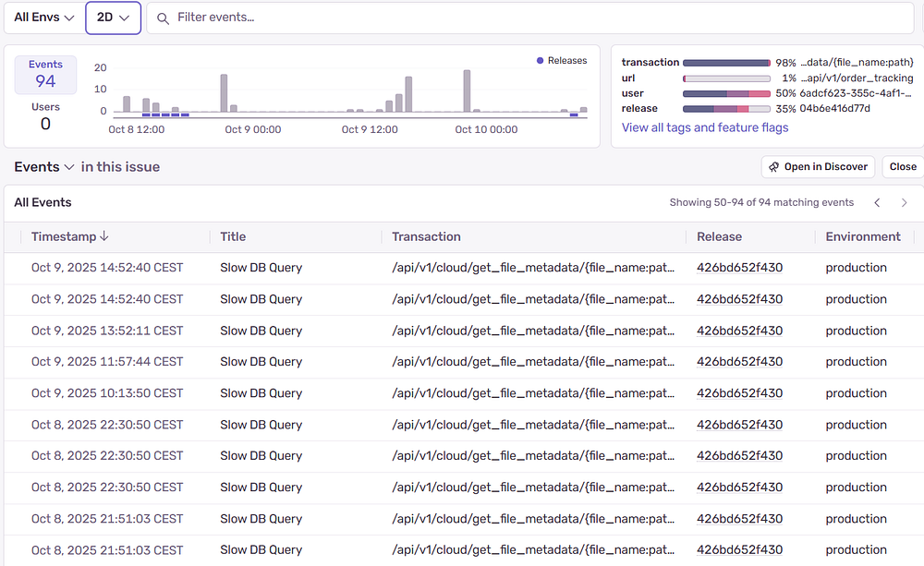Toggle the Releases legend item

[562, 61]
